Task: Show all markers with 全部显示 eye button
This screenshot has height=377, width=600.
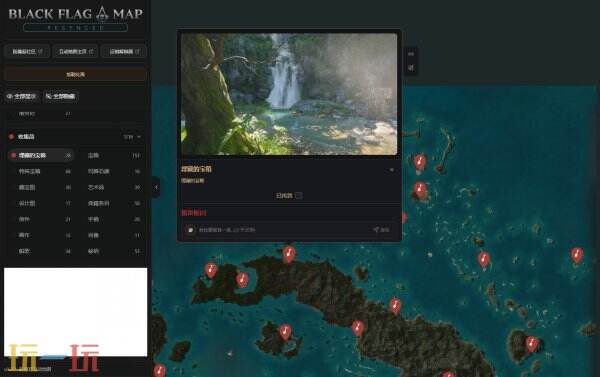Action: [22, 96]
